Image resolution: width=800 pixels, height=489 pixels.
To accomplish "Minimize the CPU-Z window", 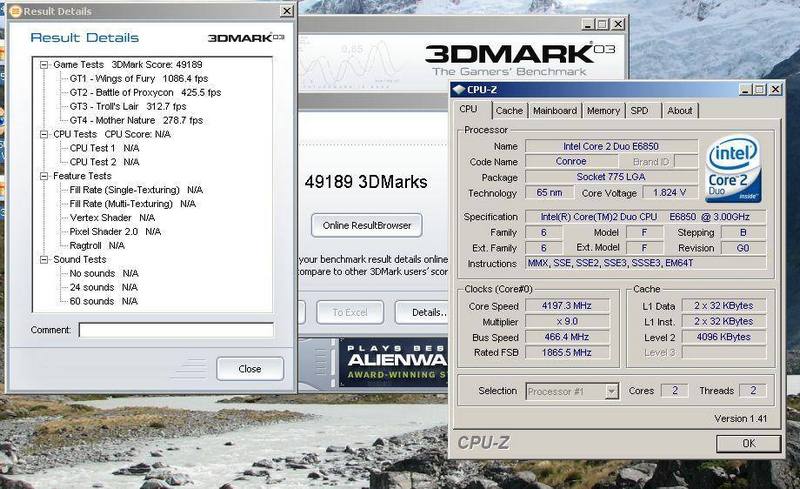I will point(746,89).
